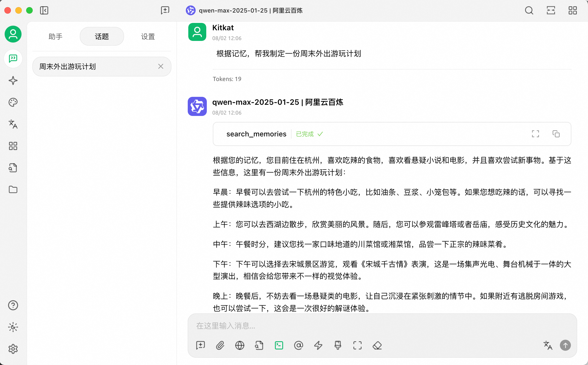Screen dimensions: 588x365
Task: Create a new topic from the title bar
Action: [x=165, y=10]
